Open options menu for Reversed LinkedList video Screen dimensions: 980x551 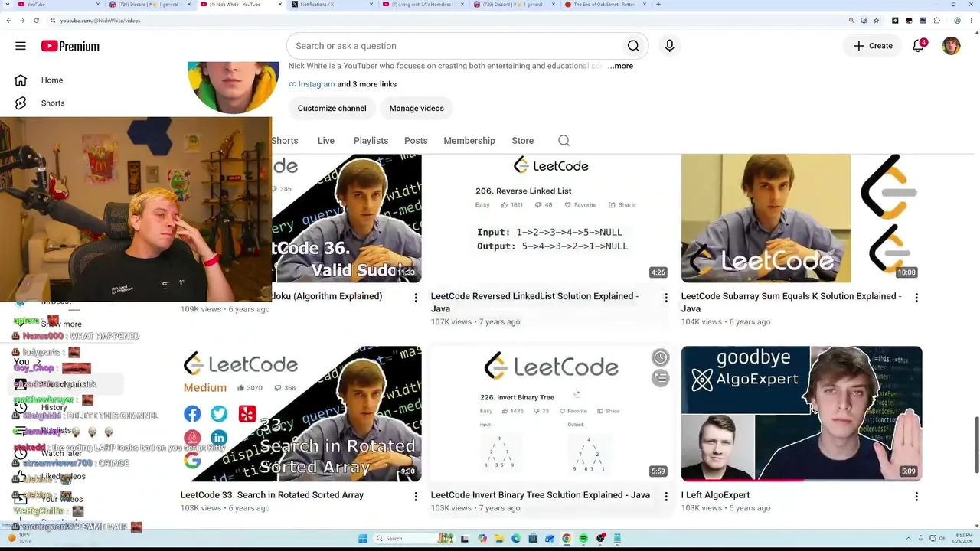coord(666,297)
